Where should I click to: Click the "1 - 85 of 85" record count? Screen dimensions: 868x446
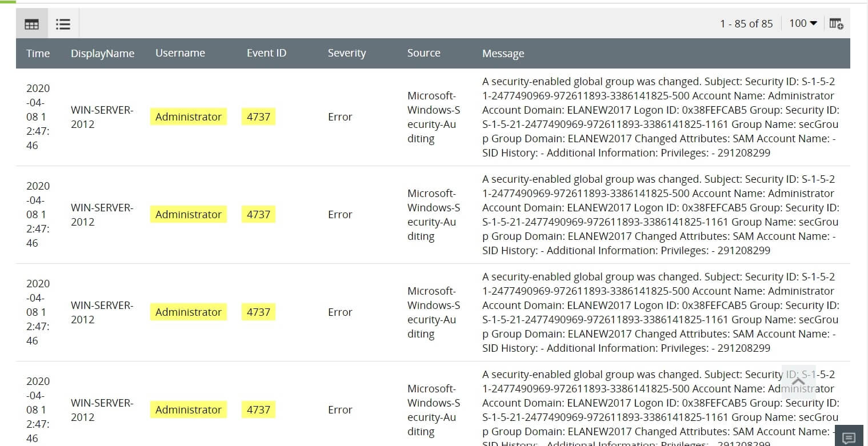(x=746, y=23)
